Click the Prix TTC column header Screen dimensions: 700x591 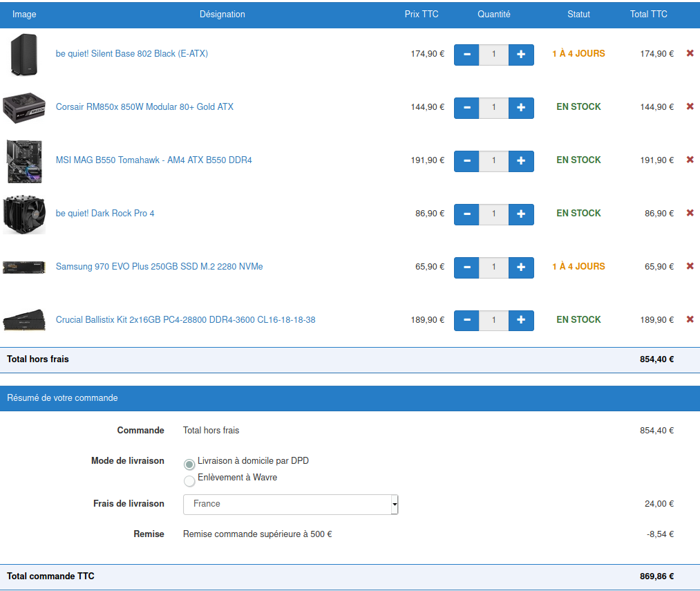pyautogui.click(x=422, y=15)
